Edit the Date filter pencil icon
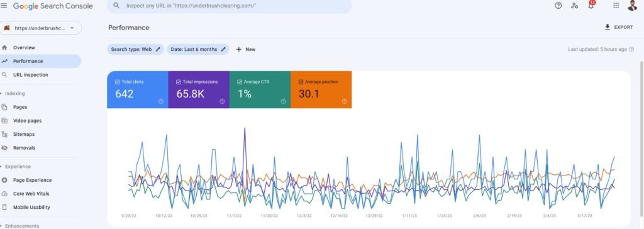 tap(223, 49)
